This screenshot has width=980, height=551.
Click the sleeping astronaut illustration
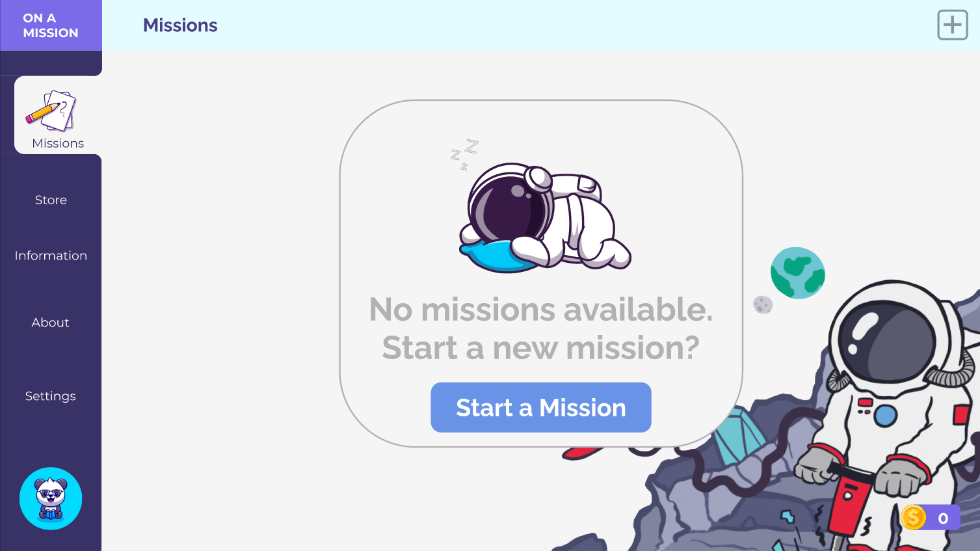(545, 217)
